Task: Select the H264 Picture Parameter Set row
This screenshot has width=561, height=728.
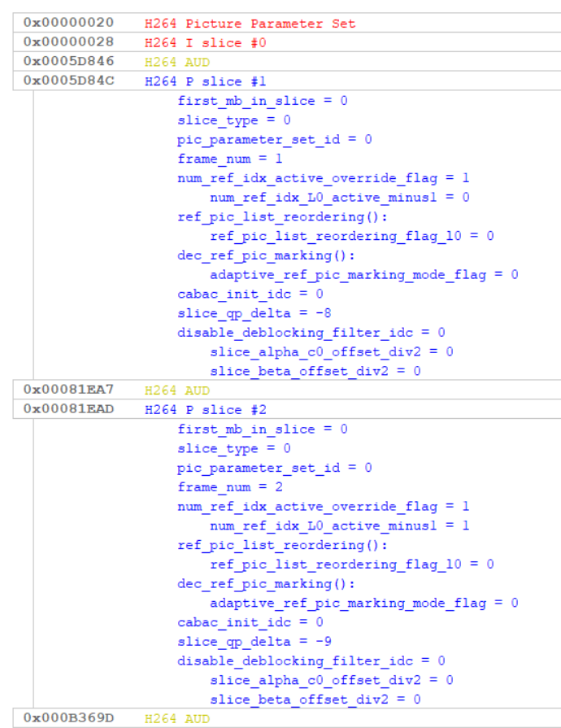Action: [x=287, y=23]
